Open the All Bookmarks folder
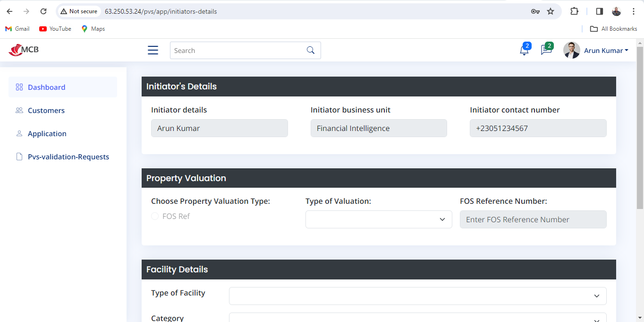The height and width of the screenshot is (322, 644). pyautogui.click(x=614, y=29)
